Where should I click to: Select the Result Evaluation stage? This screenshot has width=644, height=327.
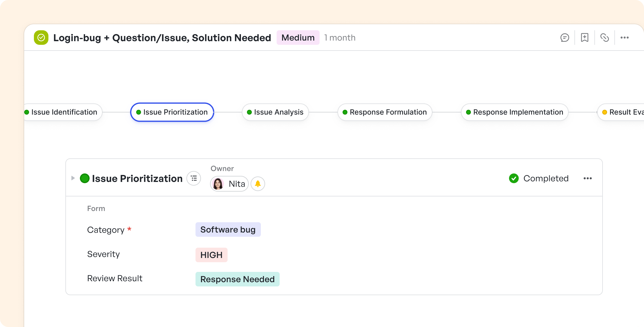click(621, 112)
